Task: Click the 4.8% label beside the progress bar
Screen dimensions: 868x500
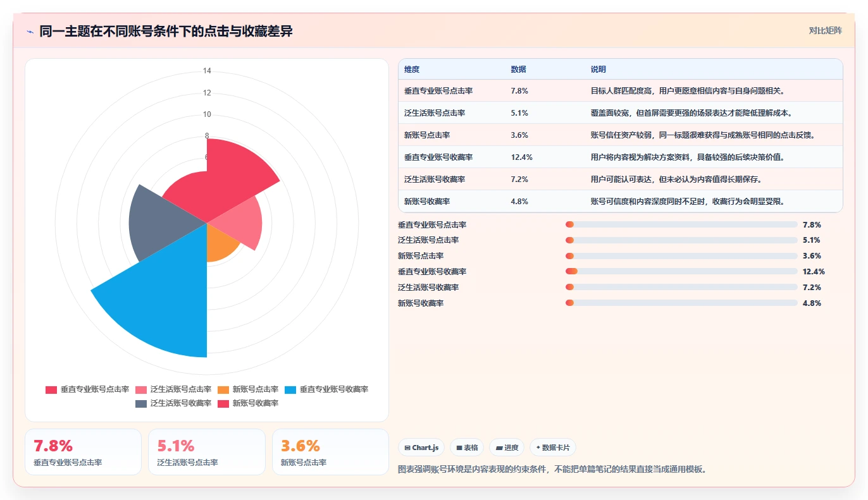Action: point(812,303)
